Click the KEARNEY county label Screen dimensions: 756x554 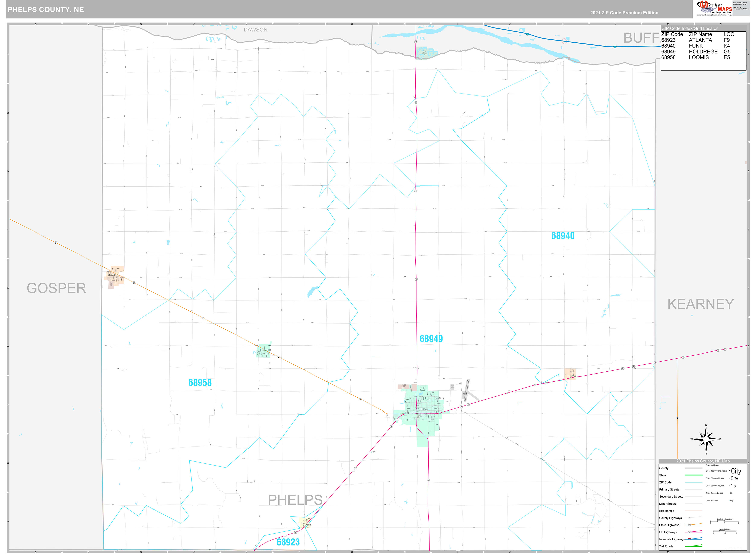pyautogui.click(x=701, y=304)
